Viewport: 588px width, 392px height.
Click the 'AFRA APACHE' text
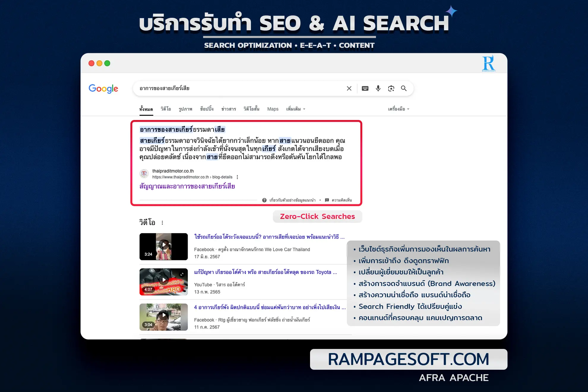click(x=453, y=377)
